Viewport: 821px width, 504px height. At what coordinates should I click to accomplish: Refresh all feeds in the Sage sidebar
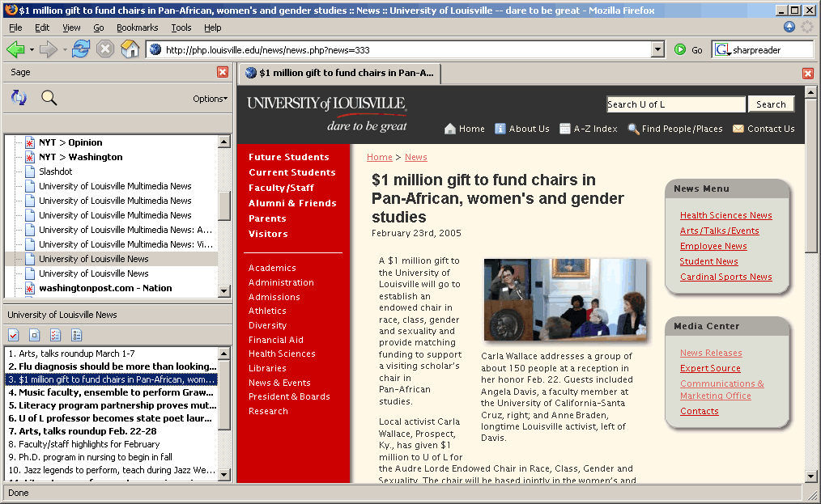(18, 97)
